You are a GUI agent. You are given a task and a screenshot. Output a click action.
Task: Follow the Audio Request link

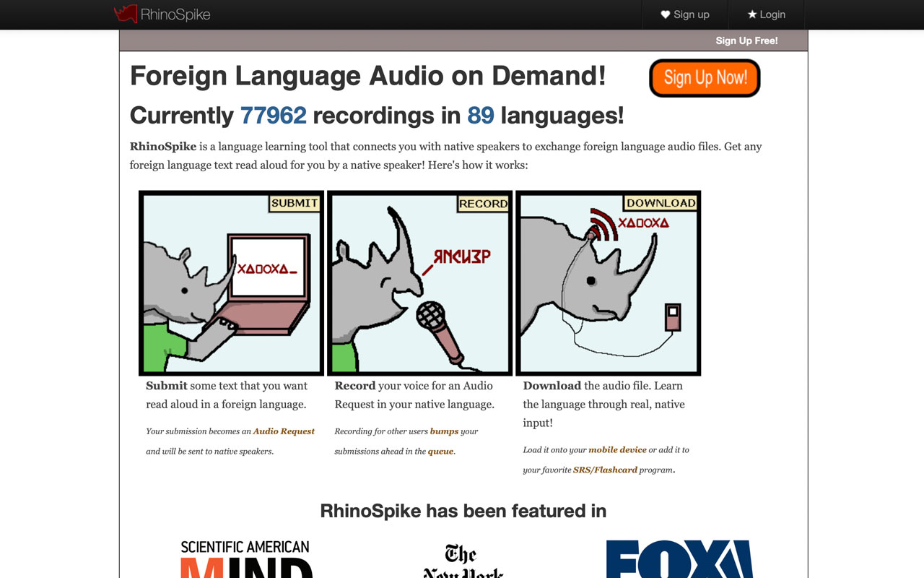284,431
